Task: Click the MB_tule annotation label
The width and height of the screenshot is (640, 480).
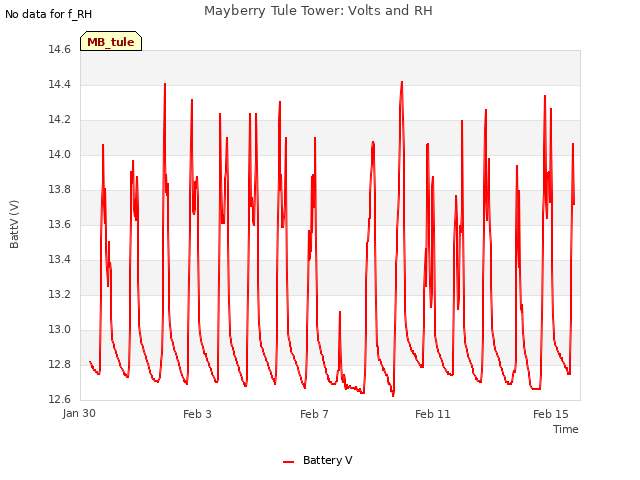Action: [111, 42]
